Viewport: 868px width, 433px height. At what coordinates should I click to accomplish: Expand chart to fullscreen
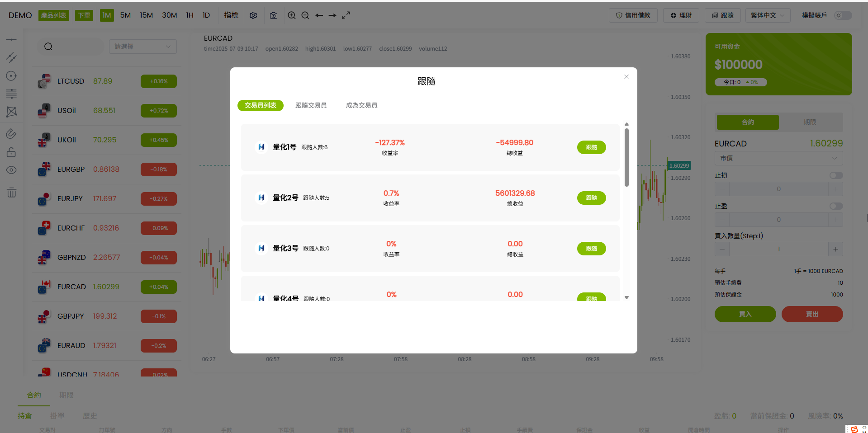(x=346, y=15)
